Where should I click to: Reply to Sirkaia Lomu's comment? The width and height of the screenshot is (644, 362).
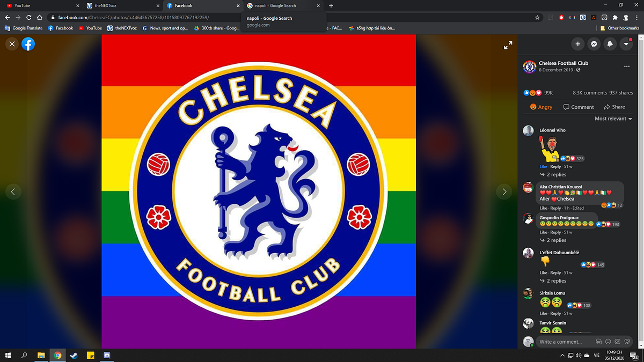click(x=555, y=313)
